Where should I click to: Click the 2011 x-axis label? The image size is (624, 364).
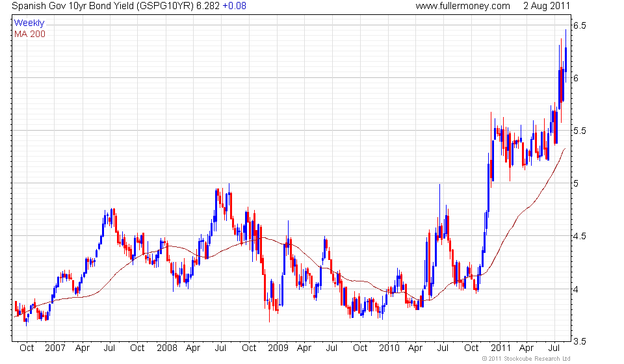click(500, 348)
